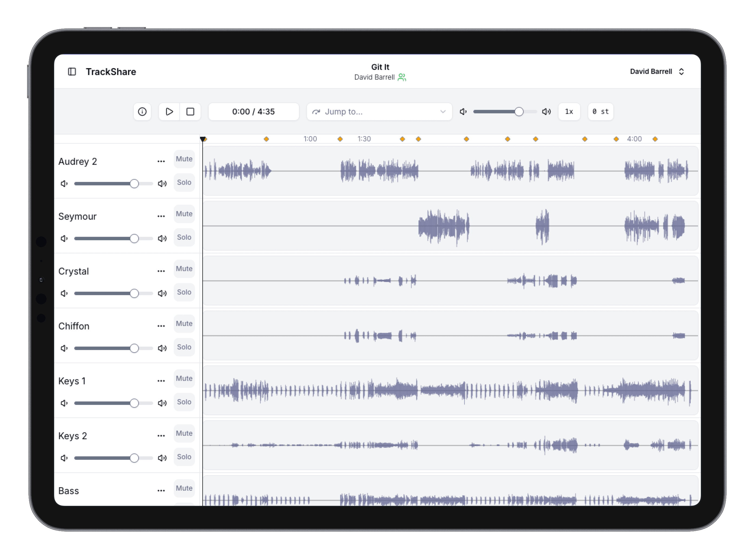The width and height of the screenshot is (755, 560).
Task: Click the minimum volume speaker icon
Action: (x=463, y=112)
